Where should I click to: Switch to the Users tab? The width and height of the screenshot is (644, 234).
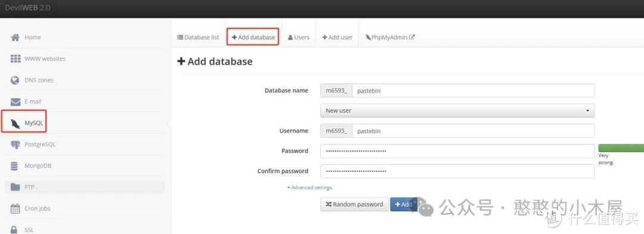point(299,38)
